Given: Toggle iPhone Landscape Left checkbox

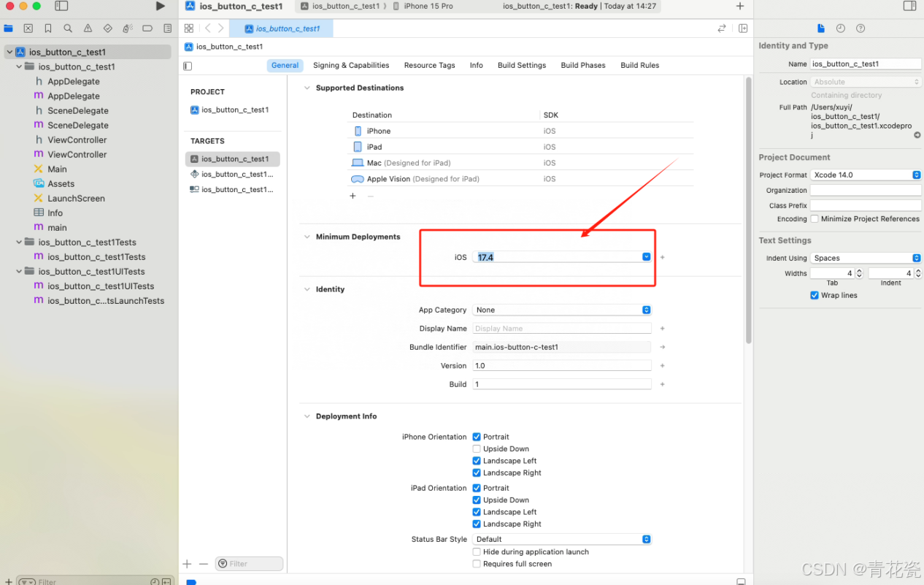Looking at the screenshot, I should [x=477, y=461].
